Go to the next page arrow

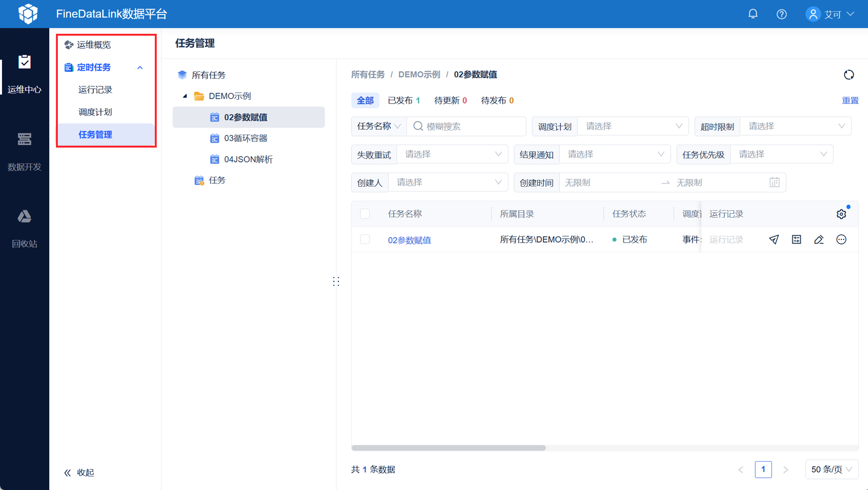tap(786, 469)
